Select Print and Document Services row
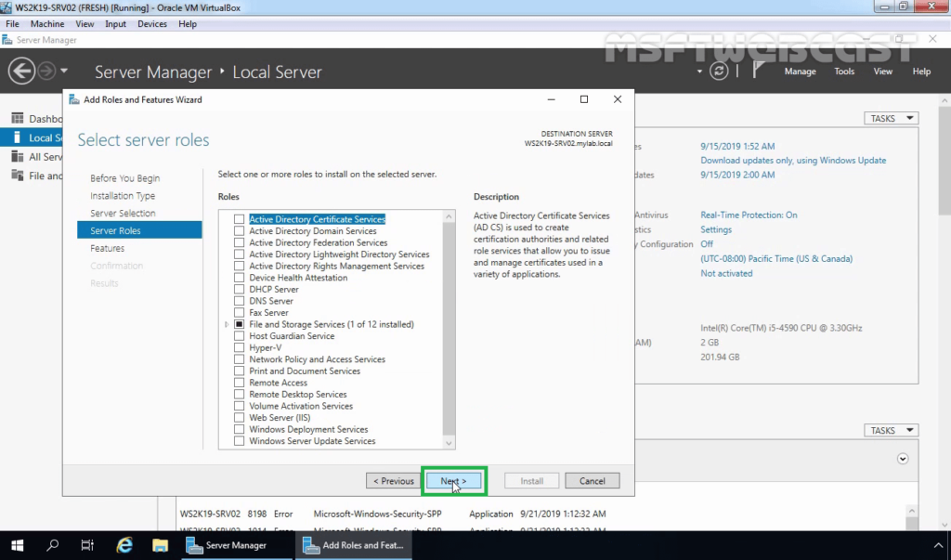 tap(305, 371)
